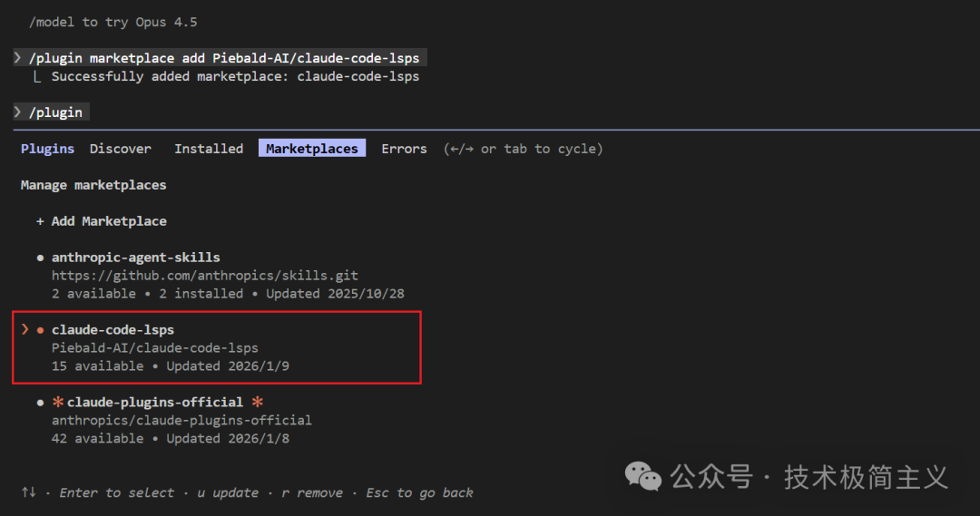
Task: Click '42 available • Updated 2026/1/8' status
Action: [x=170, y=439]
